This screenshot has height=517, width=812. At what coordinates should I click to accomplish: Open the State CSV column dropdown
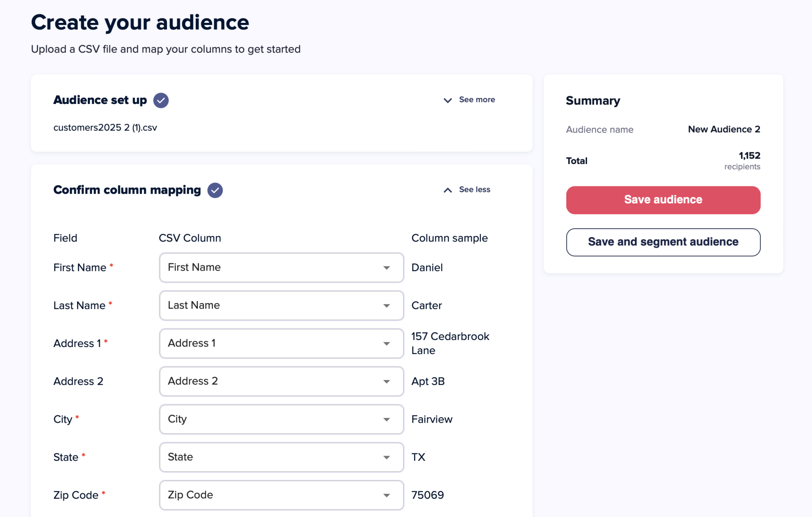click(282, 457)
